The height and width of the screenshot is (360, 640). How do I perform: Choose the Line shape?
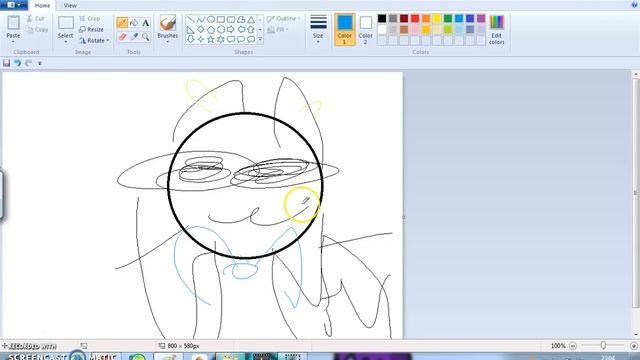[x=191, y=20]
